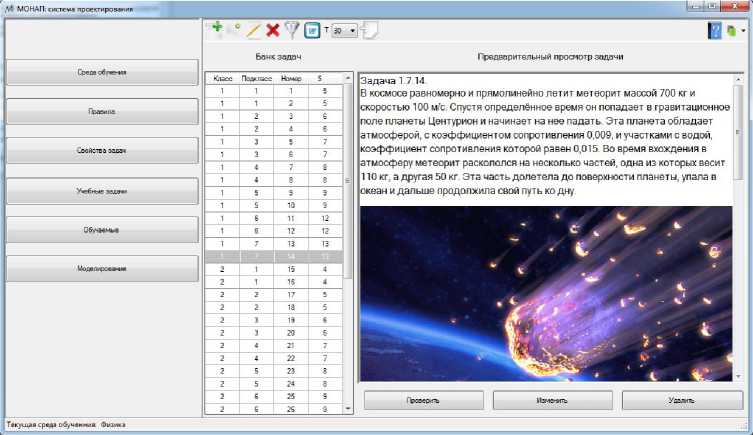Click the green plus add task icon
This screenshot has width=753, height=435.
[217, 29]
